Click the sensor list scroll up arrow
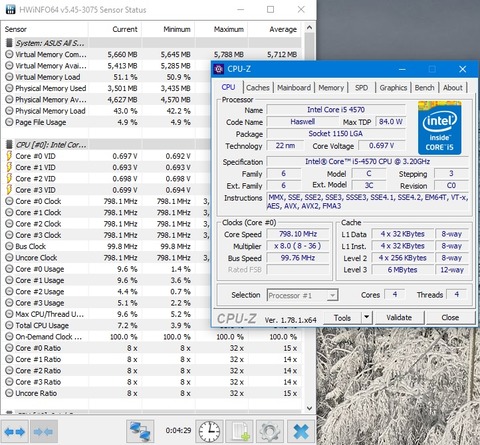This screenshot has width=480, height=445. point(309,28)
